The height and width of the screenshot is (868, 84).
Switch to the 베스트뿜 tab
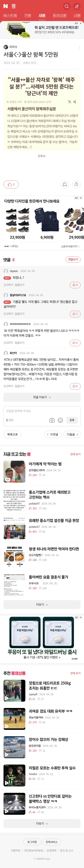(x=10, y=16)
